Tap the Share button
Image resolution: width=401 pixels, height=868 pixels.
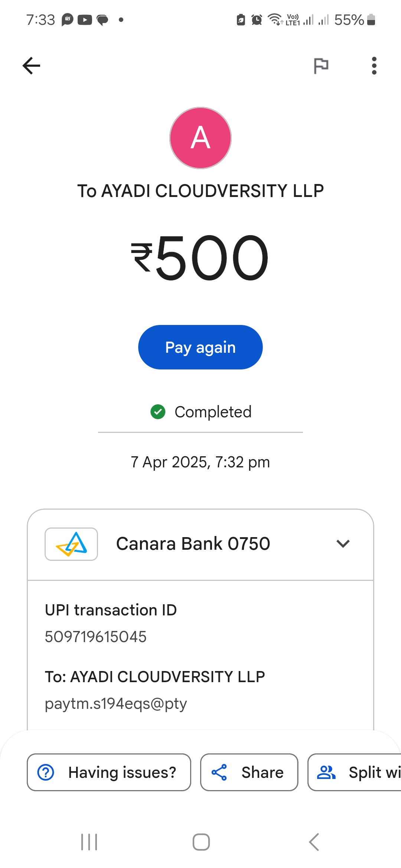[x=249, y=772]
